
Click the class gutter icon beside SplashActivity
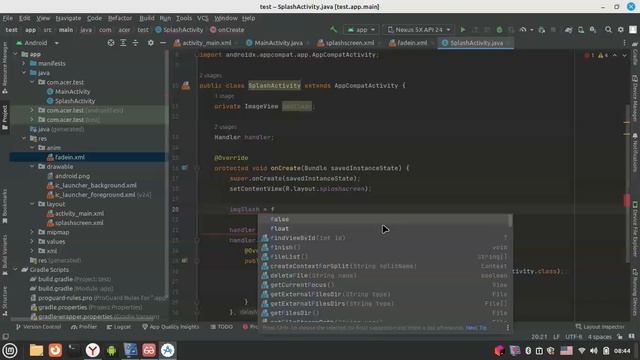[186, 85]
